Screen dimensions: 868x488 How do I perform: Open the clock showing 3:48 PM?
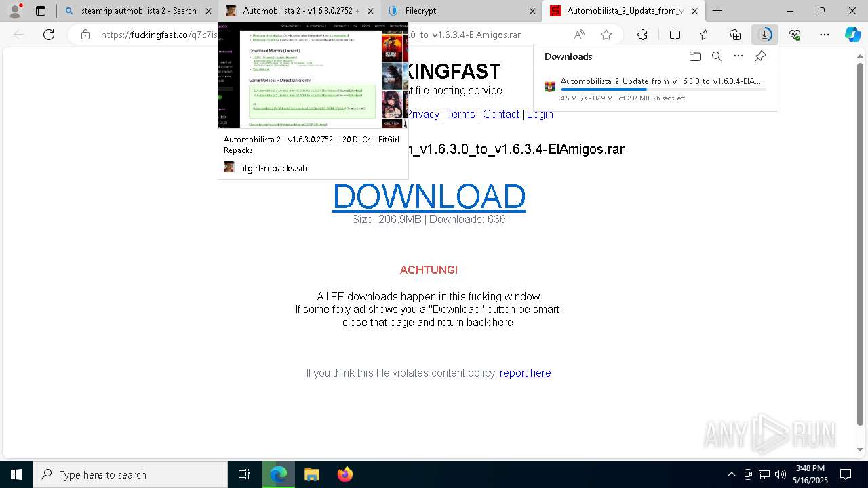point(810,474)
